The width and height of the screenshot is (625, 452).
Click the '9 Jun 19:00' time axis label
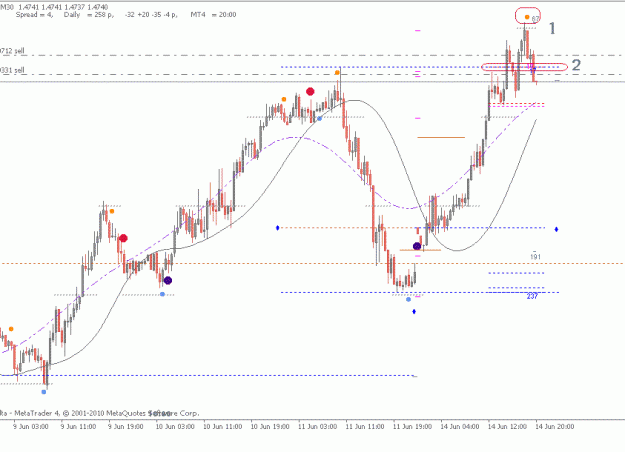[126, 426]
